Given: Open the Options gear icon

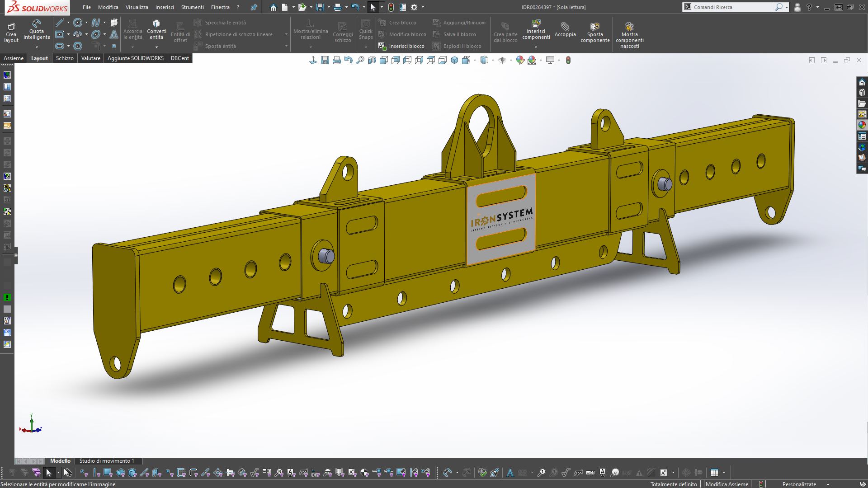Looking at the screenshot, I should click(414, 7).
